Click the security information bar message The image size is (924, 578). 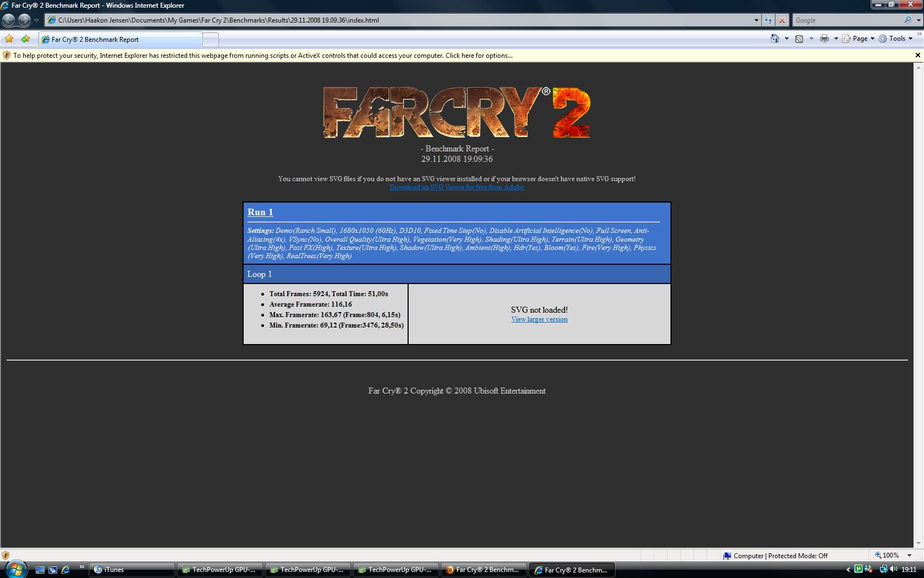(x=263, y=56)
